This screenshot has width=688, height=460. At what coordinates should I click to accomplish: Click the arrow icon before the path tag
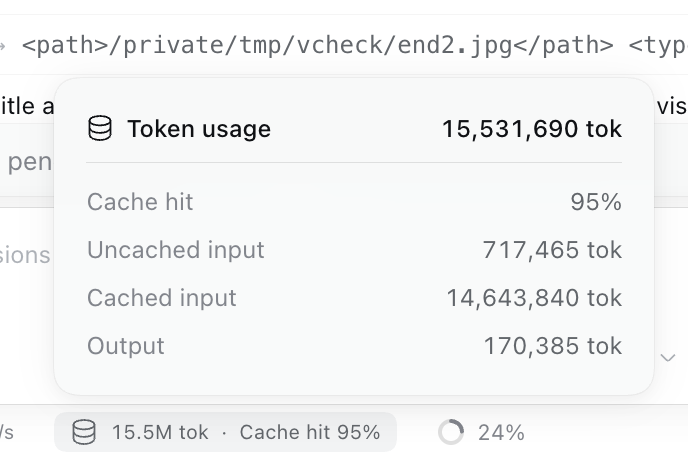pyautogui.click(x=3, y=46)
